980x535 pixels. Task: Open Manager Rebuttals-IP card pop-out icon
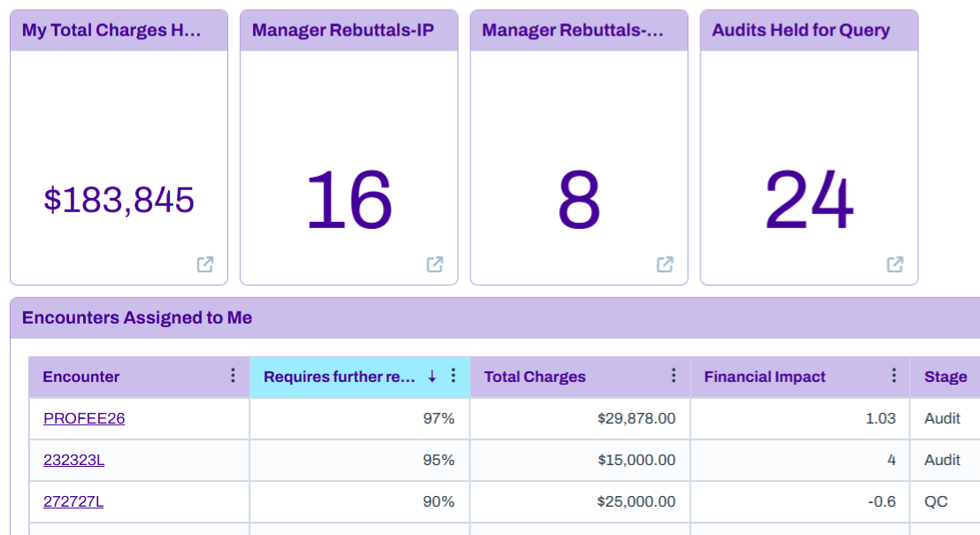435,264
